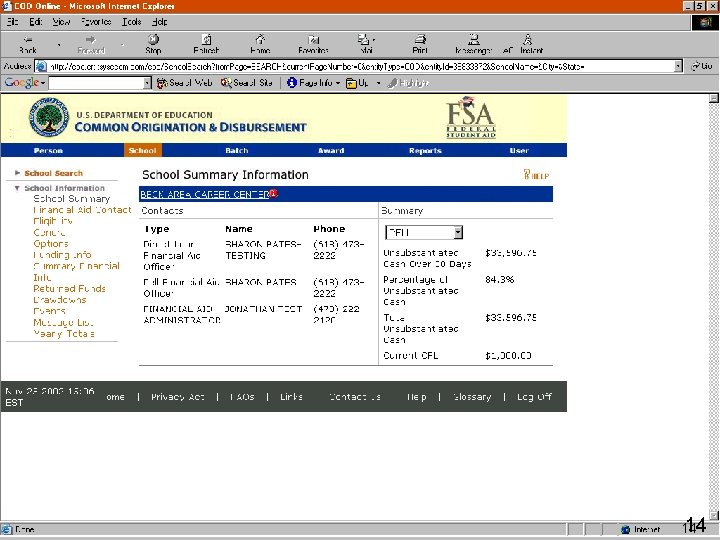Click Log Off in the footer
Viewport: 720px width, 540px height.
coord(534,397)
